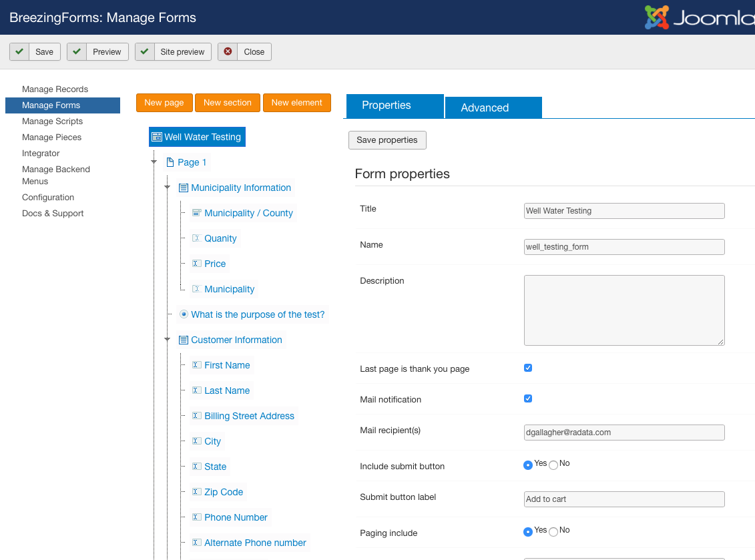755x560 pixels.
Task: Disable the Mail notification checkbox
Action: click(528, 398)
